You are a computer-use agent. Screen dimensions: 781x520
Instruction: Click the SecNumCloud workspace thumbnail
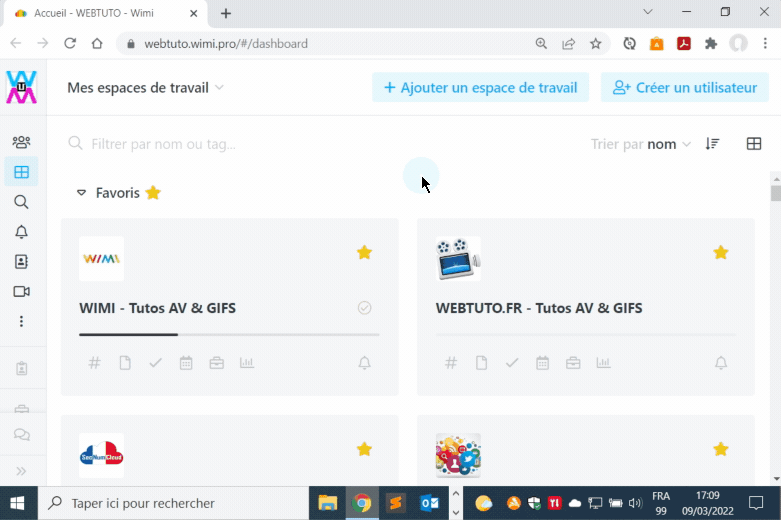click(x=101, y=455)
